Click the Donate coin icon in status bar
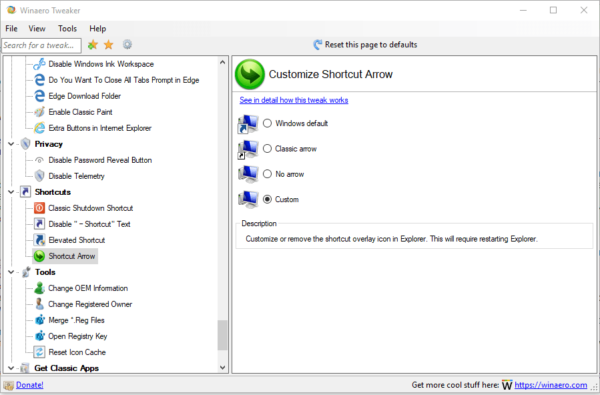The image size is (600, 395). coord(9,385)
